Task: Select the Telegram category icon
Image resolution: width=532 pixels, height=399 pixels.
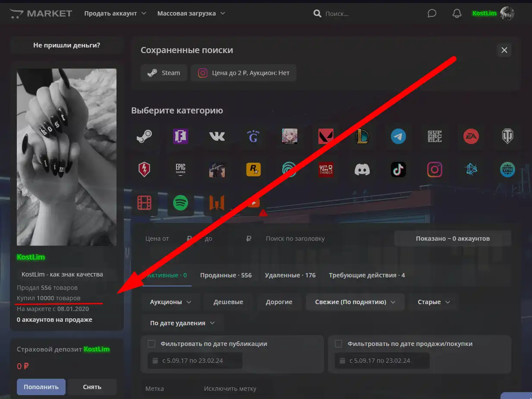Action: [398, 137]
